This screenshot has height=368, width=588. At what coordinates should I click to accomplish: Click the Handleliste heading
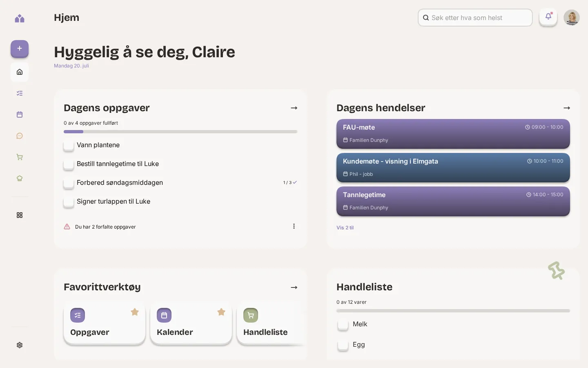(x=364, y=287)
